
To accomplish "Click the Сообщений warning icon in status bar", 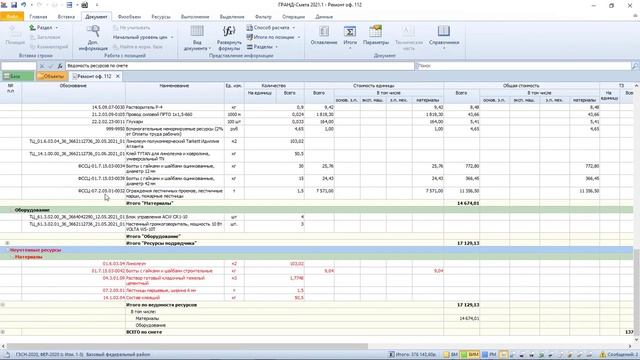I will click(602, 355).
